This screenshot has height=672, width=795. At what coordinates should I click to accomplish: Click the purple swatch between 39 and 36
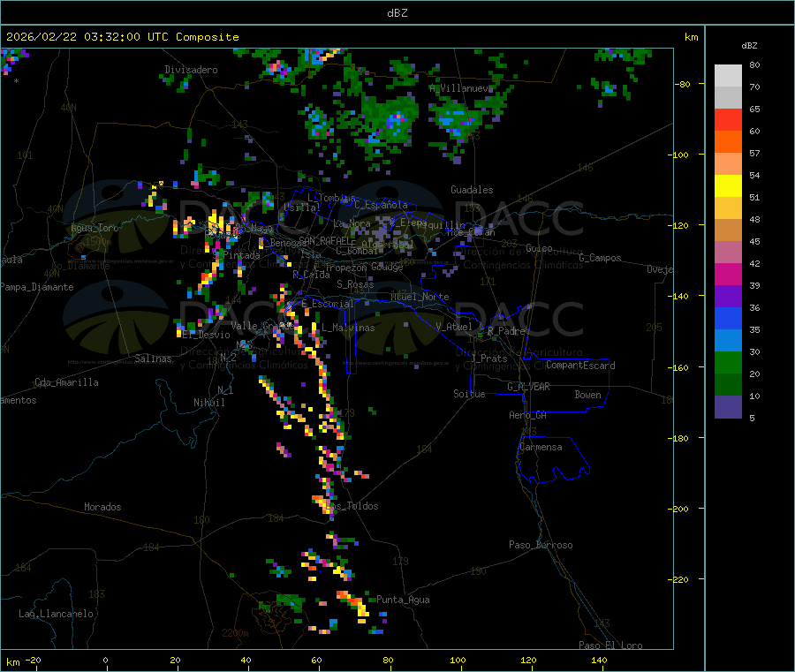pos(728,297)
